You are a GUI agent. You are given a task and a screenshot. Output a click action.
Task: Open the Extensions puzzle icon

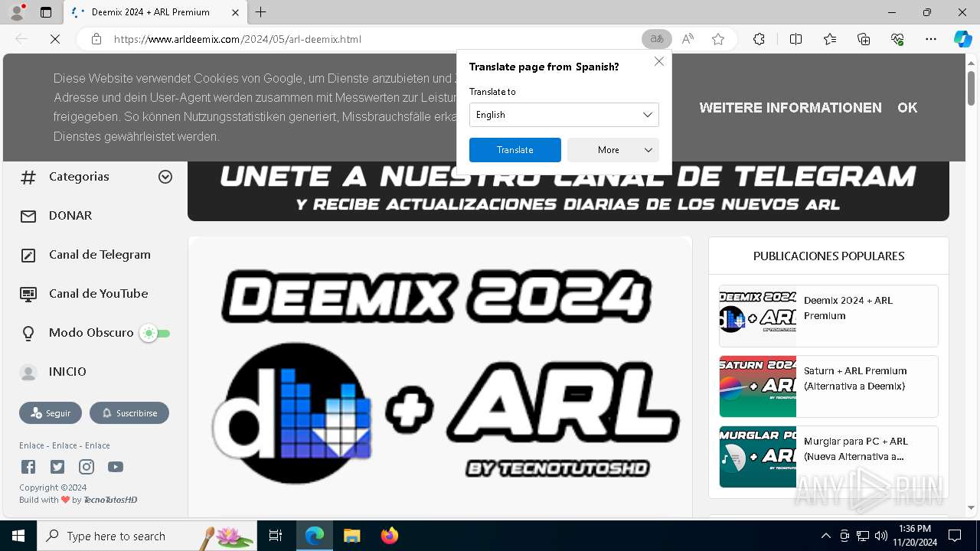(x=759, y=39)
